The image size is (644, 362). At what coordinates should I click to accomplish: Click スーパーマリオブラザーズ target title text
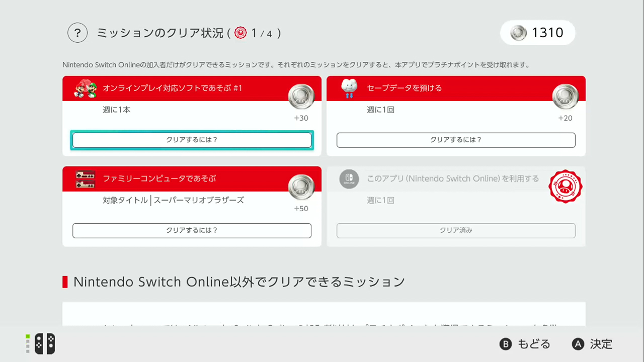[199, 200]
